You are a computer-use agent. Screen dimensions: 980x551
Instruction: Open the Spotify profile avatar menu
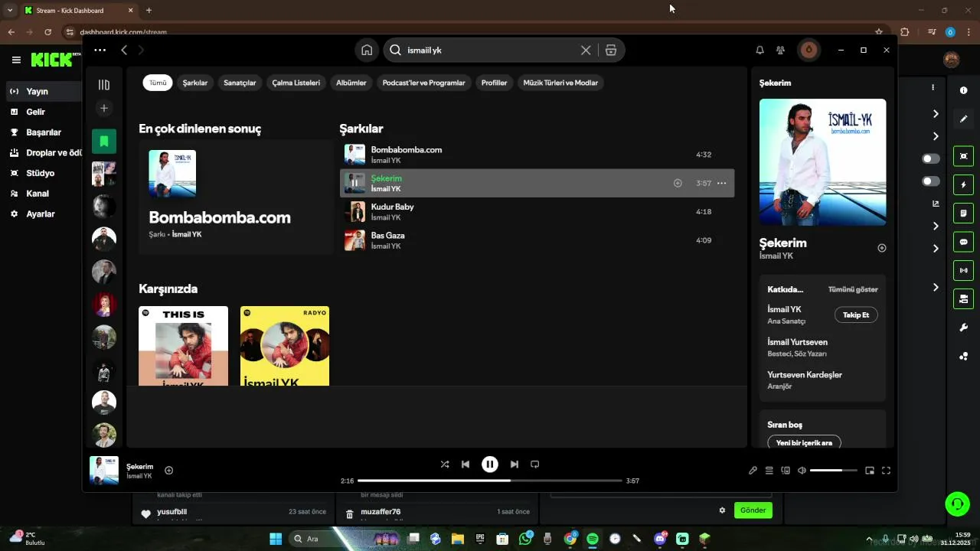tap(808, 50)
